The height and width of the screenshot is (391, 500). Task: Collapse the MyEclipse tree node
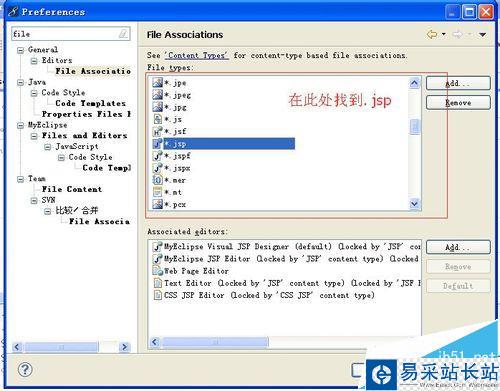click(x=21, y=125)
